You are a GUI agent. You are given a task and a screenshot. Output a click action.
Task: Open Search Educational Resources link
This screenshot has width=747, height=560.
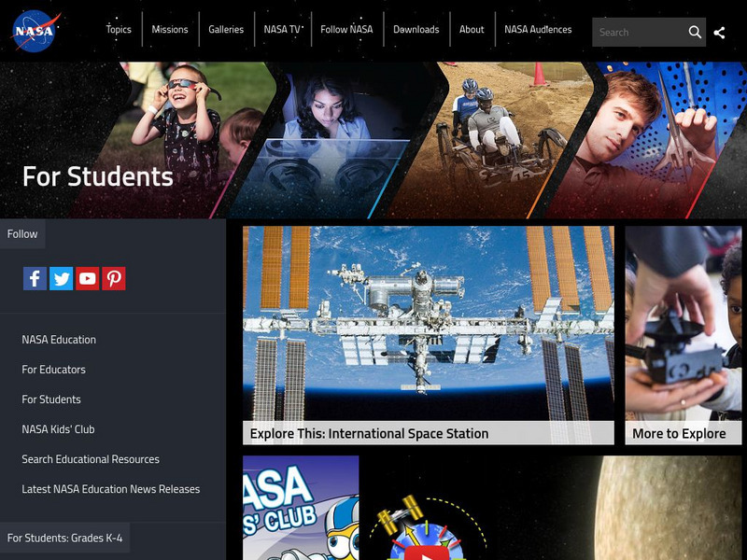(x=91, y=459)
